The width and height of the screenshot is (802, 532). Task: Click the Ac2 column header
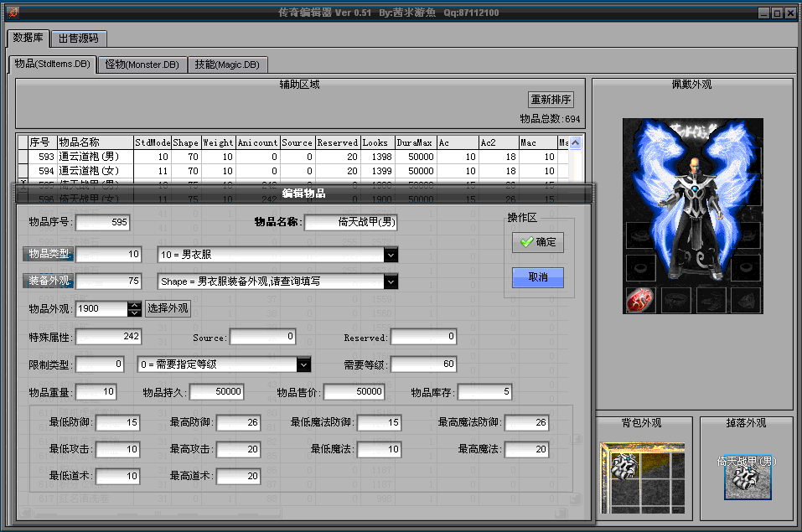click(498, 142)
